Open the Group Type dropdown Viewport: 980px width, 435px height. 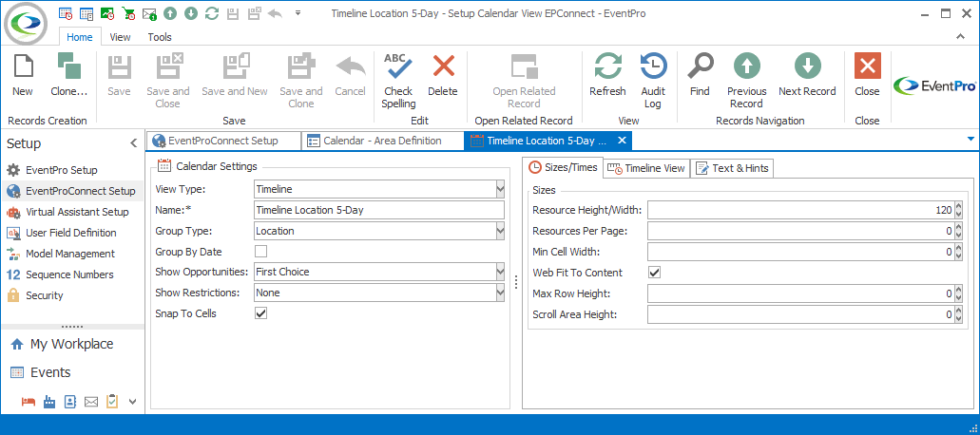pyautogui.click(x=499, y=231)
